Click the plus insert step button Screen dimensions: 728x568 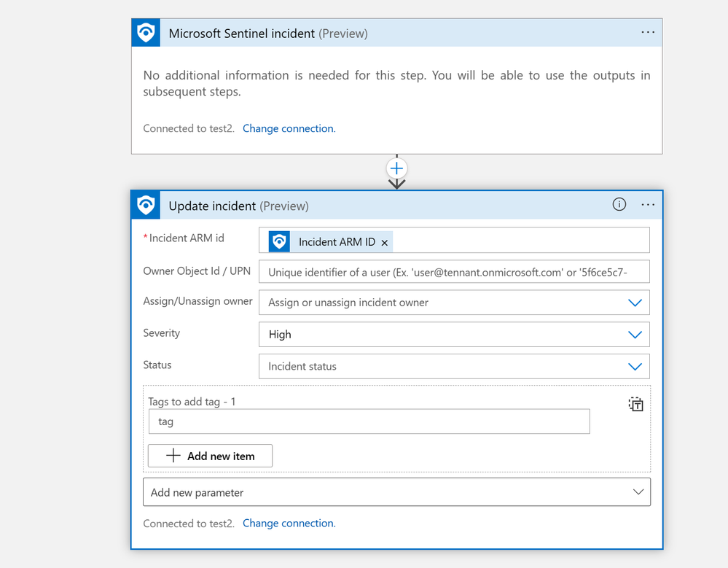396,168
